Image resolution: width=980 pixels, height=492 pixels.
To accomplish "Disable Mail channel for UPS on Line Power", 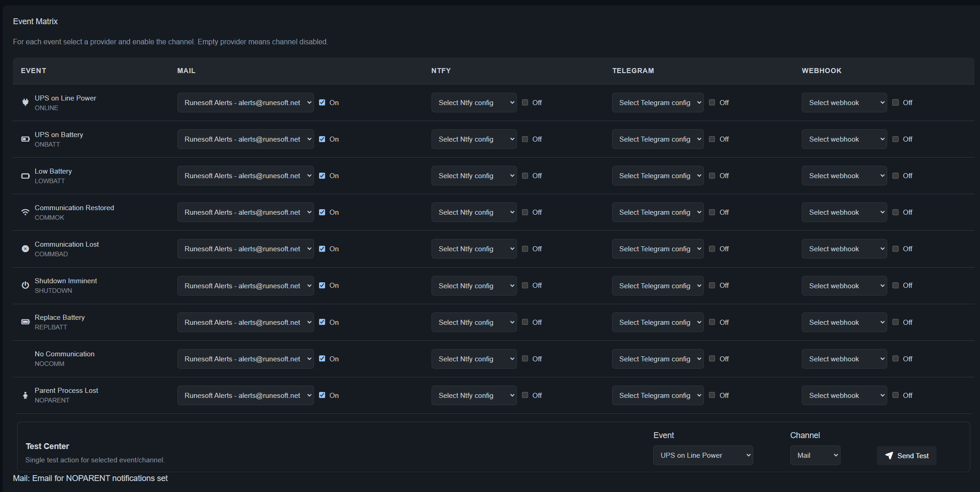I will click(x=322, y=102).
